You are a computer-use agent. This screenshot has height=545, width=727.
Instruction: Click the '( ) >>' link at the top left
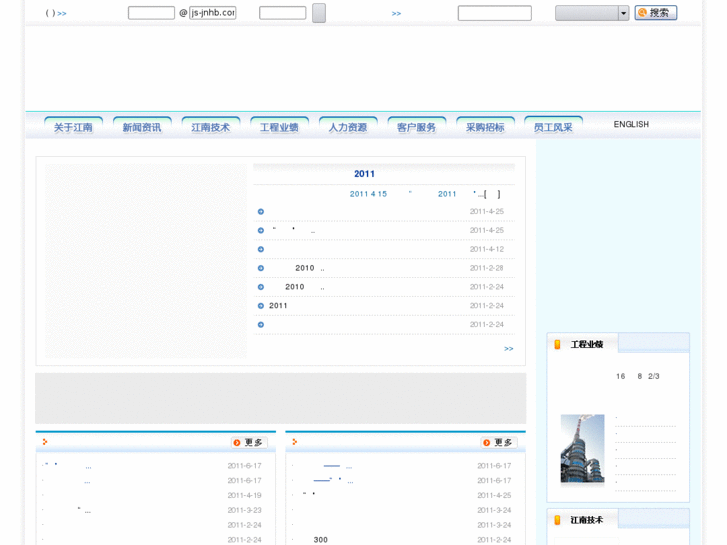pos(56,13)
